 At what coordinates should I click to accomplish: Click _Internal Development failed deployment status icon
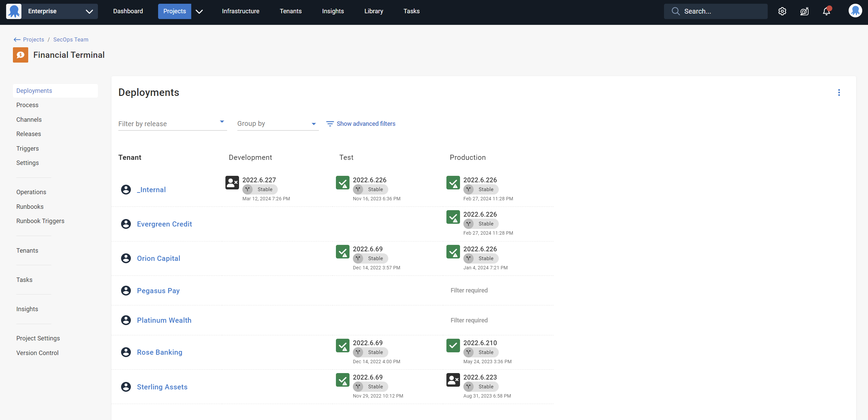232,183
